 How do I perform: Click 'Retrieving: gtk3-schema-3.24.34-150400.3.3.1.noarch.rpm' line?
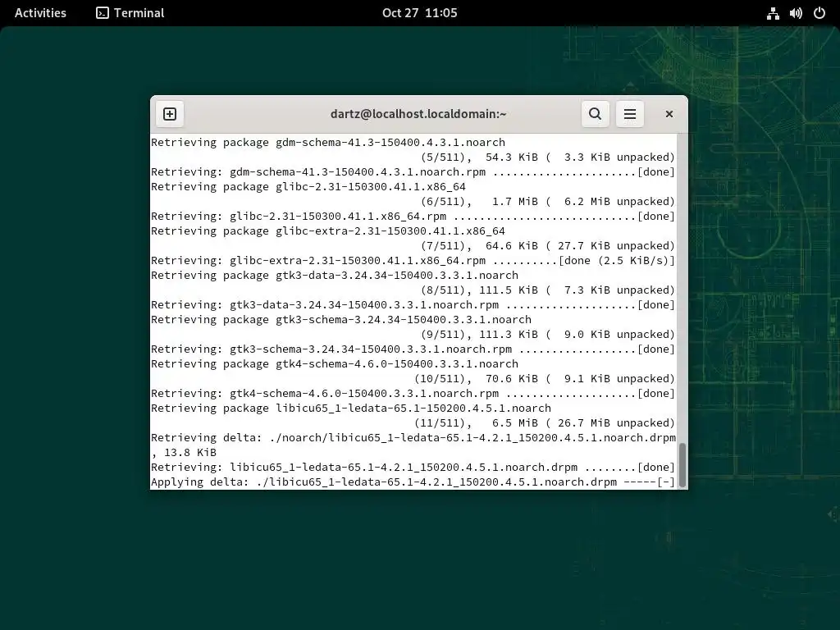click(413, 349)
